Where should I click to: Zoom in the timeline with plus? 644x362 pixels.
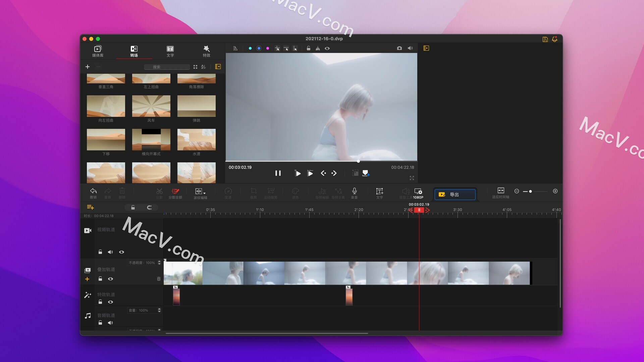[x=555, y=191]
